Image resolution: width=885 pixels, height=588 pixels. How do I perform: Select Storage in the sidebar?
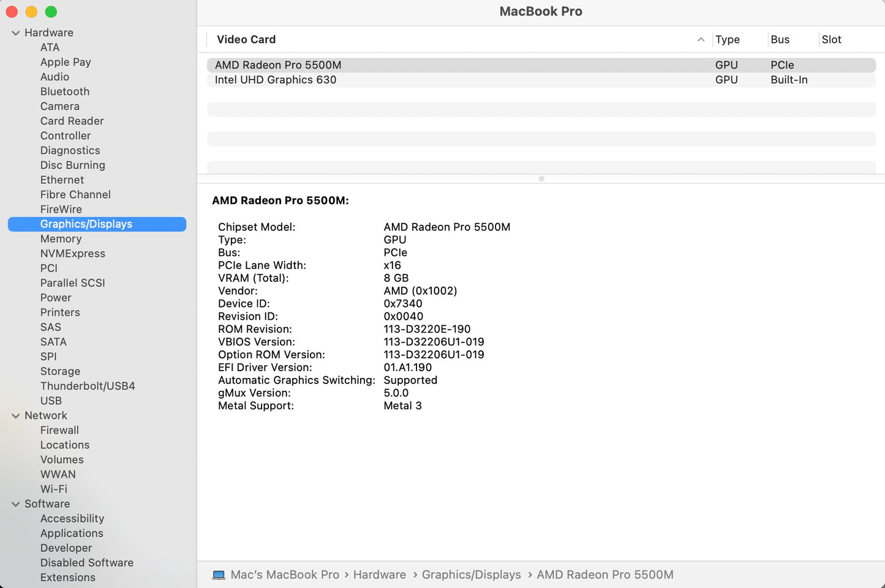[60, 371]
